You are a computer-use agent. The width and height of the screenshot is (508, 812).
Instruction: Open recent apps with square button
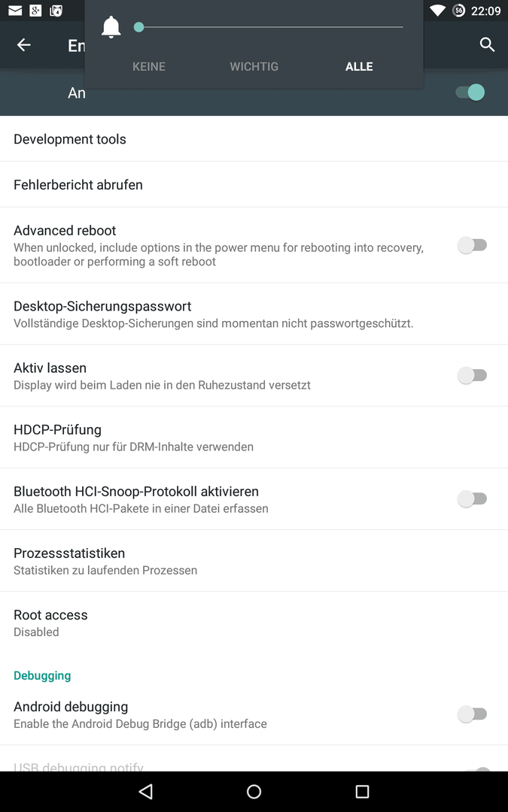(362, 791)
